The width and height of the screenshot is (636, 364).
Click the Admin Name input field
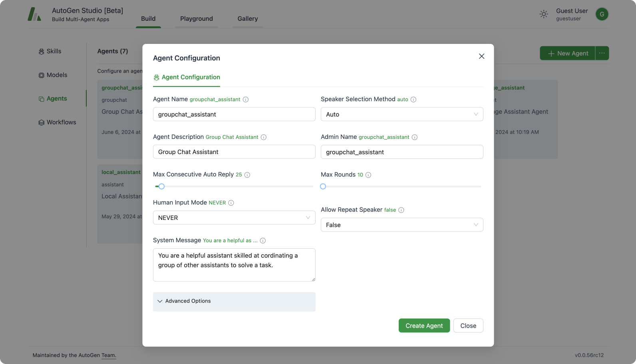pyautogui.click(x=402, y=152)
